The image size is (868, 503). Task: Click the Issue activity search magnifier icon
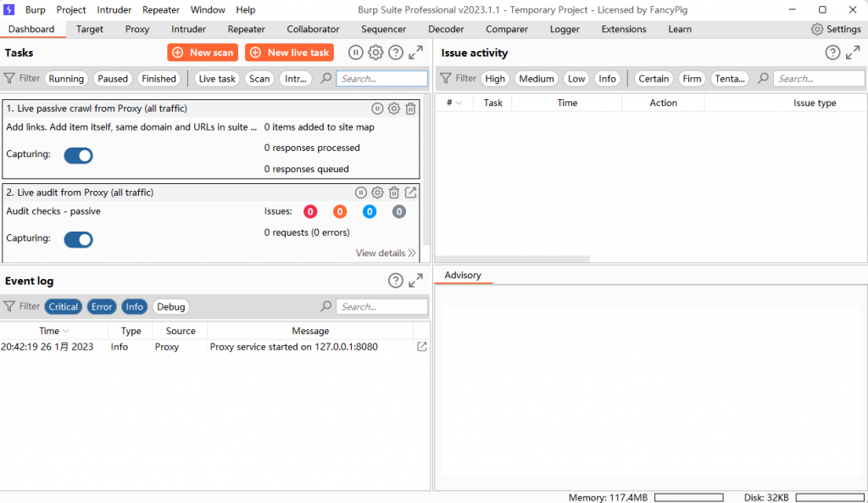763,79
